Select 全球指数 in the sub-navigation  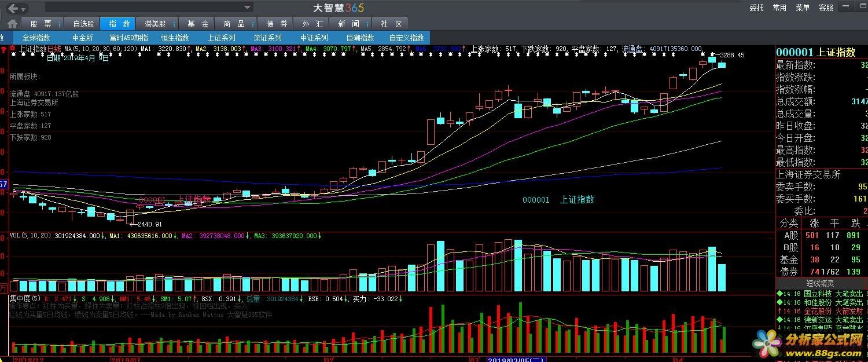pos(36,38)
